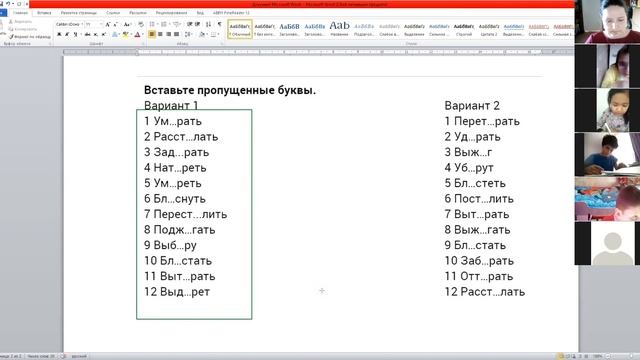Open the Рассылки tab
This screenshot has height=360, width=640.
click(138, 13)
